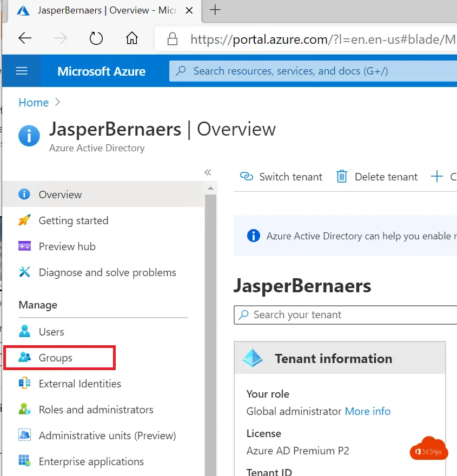Image resolution: width=457 pixels, height=476 pixels.
Task: Click the padlock site info icon
Action: [x=173, y=39]
